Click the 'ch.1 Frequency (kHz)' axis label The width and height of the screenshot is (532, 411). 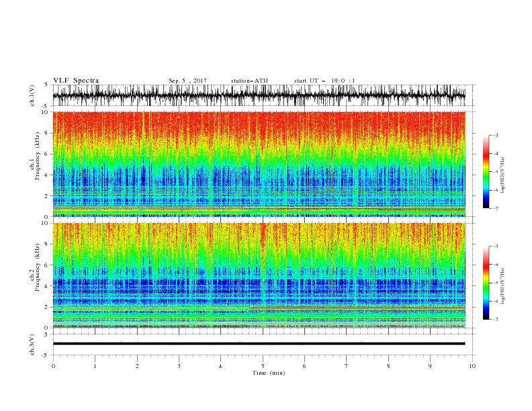pos(35,156)
